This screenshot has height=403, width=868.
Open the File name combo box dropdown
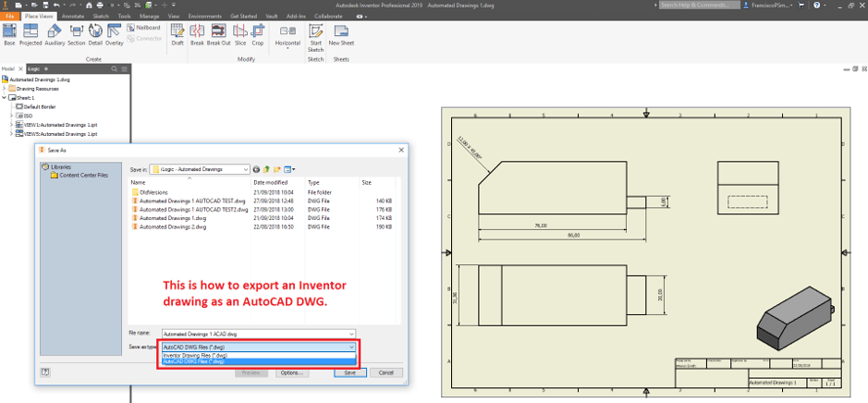352,335
